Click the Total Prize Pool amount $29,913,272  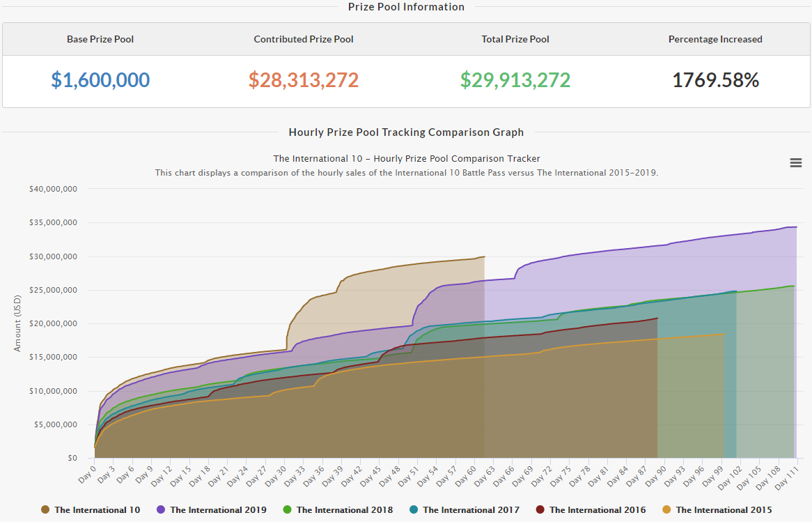515,80
